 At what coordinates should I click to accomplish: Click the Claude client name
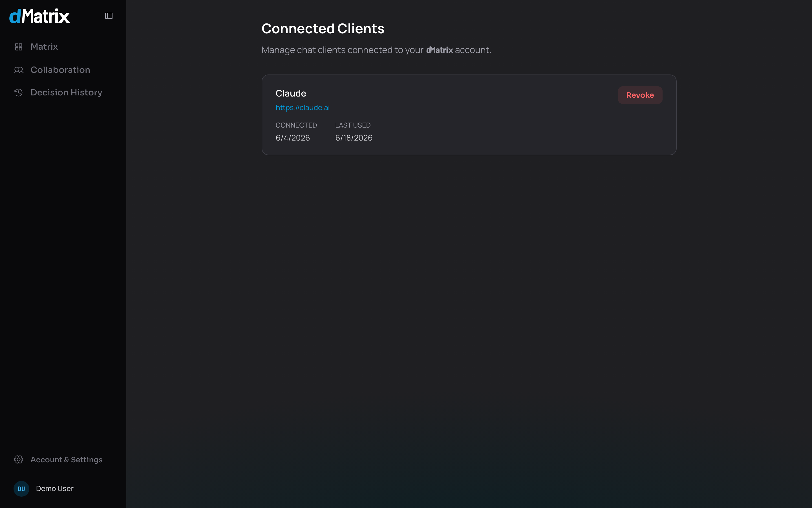[x=291, y=93]
